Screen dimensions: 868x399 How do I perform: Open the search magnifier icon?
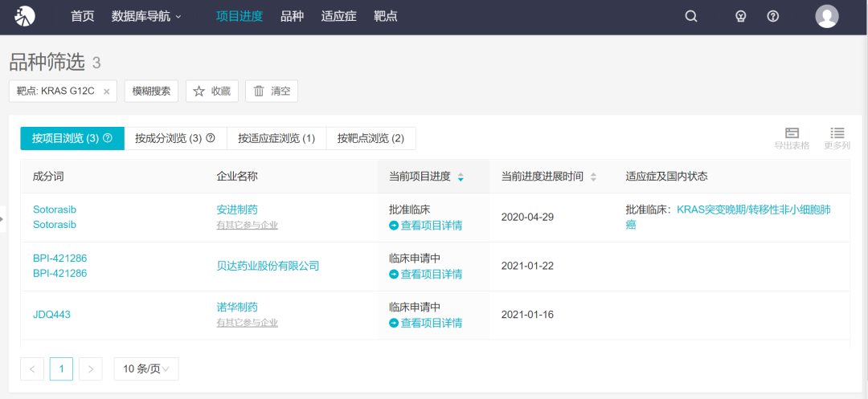pyautogui.click(x=691, y=17)
